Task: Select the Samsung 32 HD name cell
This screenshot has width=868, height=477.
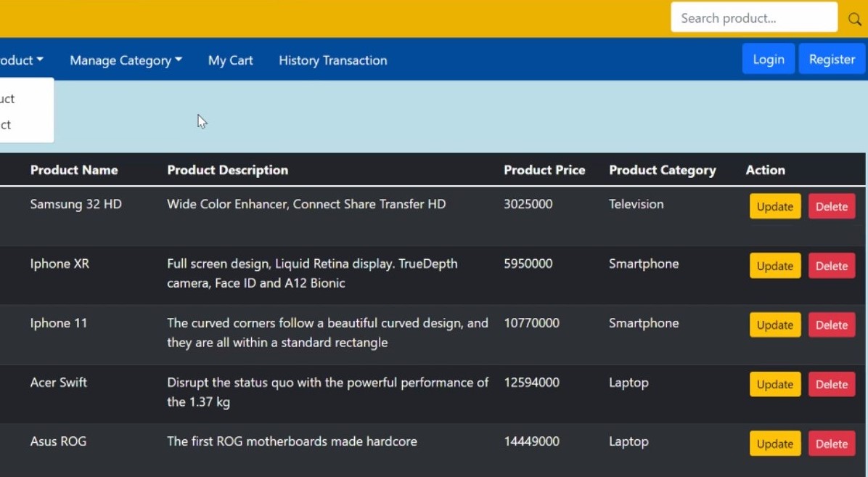Action: (75, 204)
